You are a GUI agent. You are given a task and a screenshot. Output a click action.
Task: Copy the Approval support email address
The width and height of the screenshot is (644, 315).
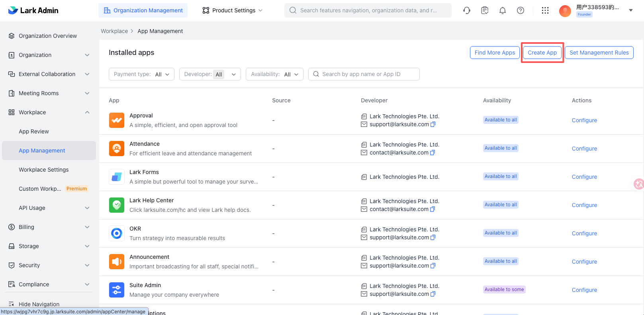click(x=433, y=124)
